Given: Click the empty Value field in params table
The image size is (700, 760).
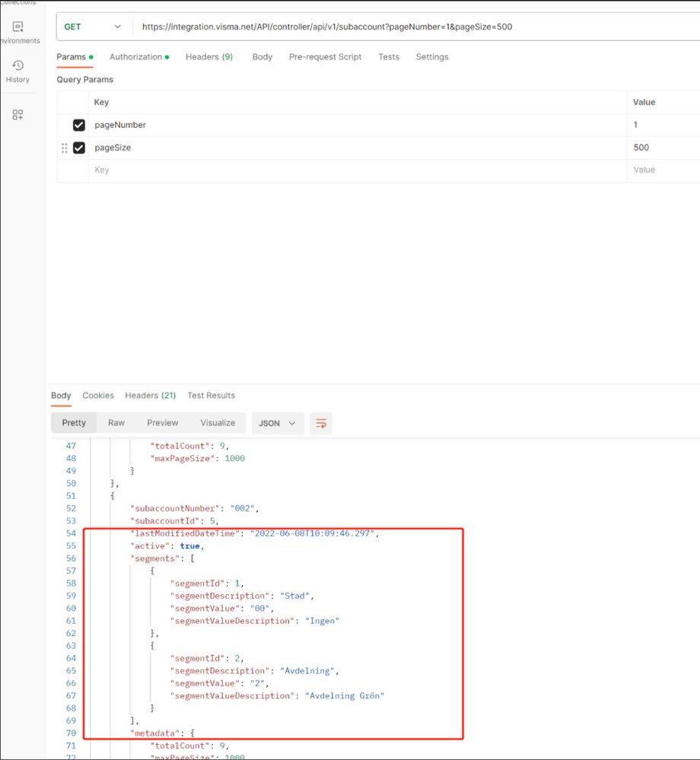Looking at the screenshot, I should pyautogui.click(x=663, y=170).
